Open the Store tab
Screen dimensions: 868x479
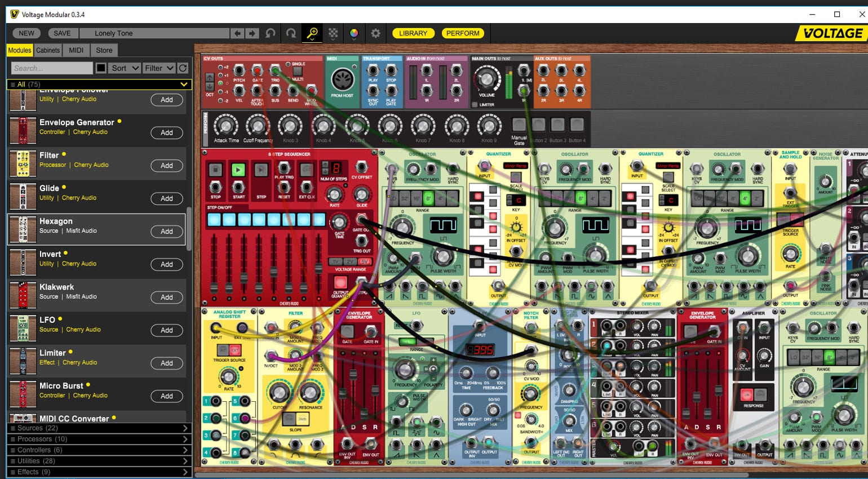pos(104,50)
